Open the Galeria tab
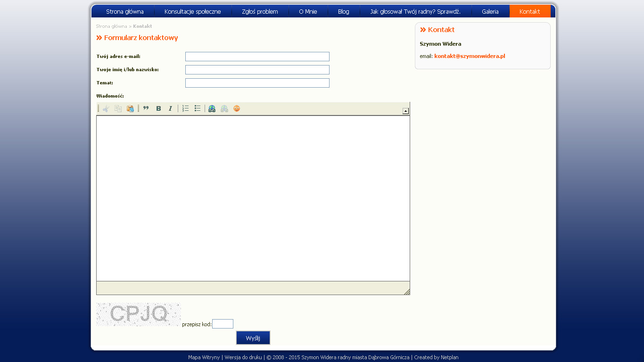 coord(490,11)
